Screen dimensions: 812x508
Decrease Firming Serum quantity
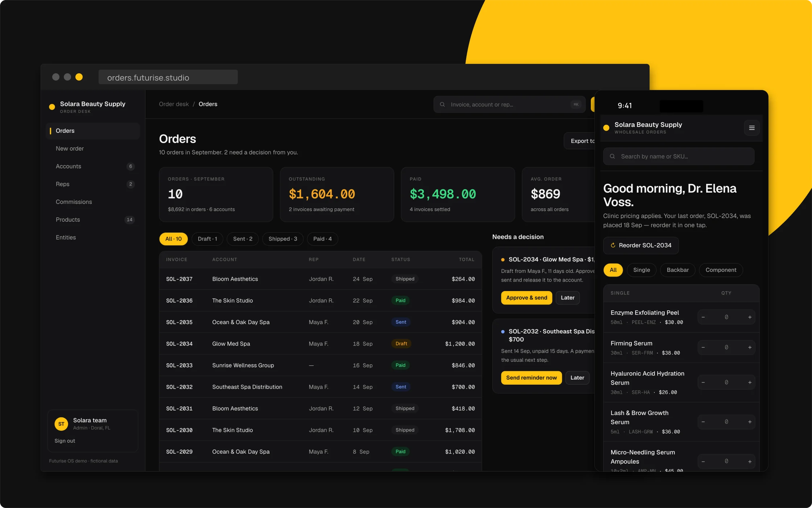pyautogui.click(x=703, y=347)
